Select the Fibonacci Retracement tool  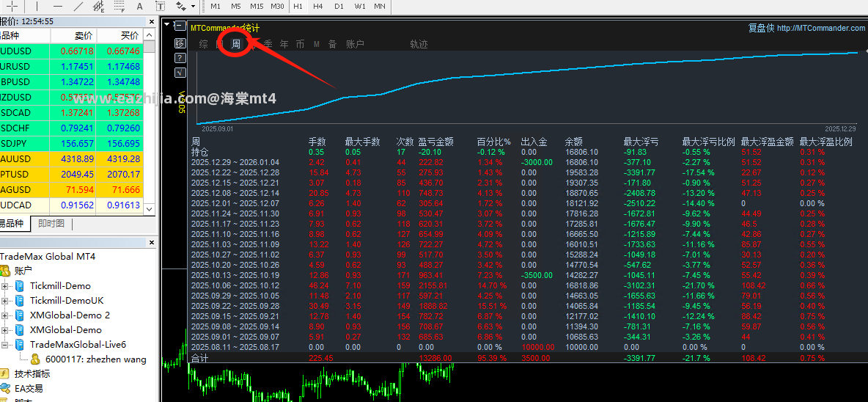119,7
